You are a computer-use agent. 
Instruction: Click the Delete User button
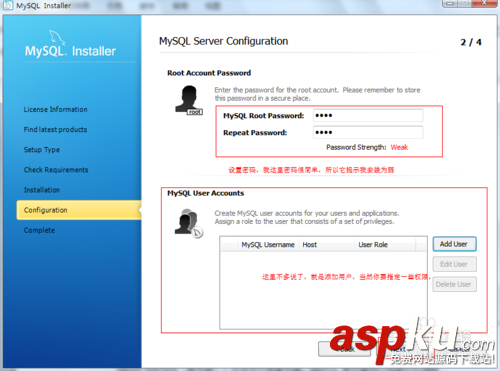point(454,284)
